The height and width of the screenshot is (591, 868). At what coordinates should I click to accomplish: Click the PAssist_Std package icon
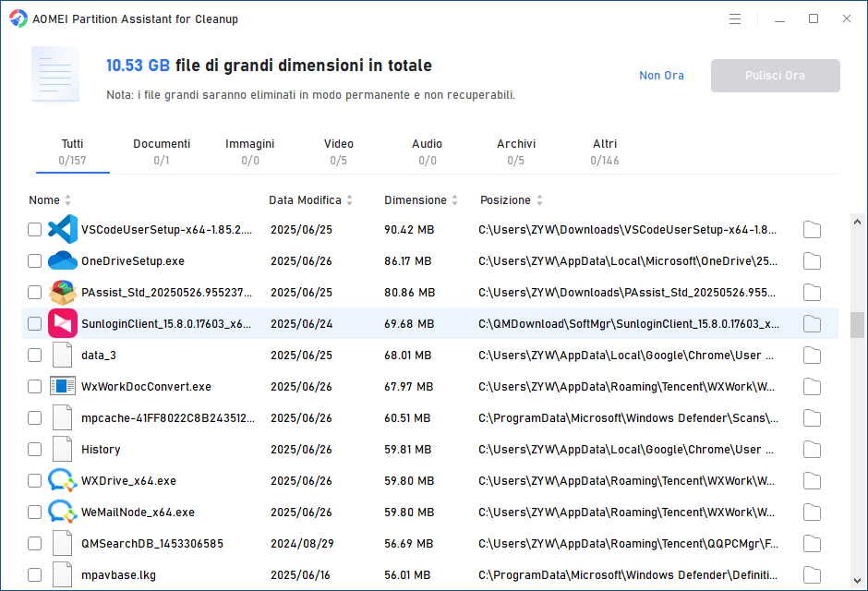point(63,292)
